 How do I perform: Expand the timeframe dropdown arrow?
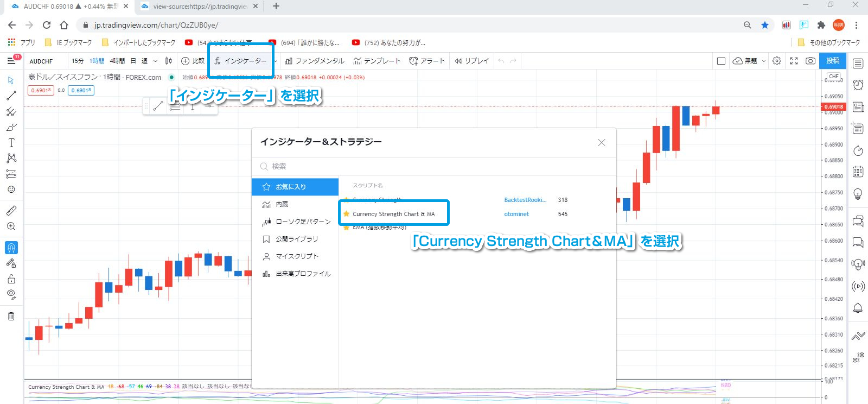(x=156, y=61)
